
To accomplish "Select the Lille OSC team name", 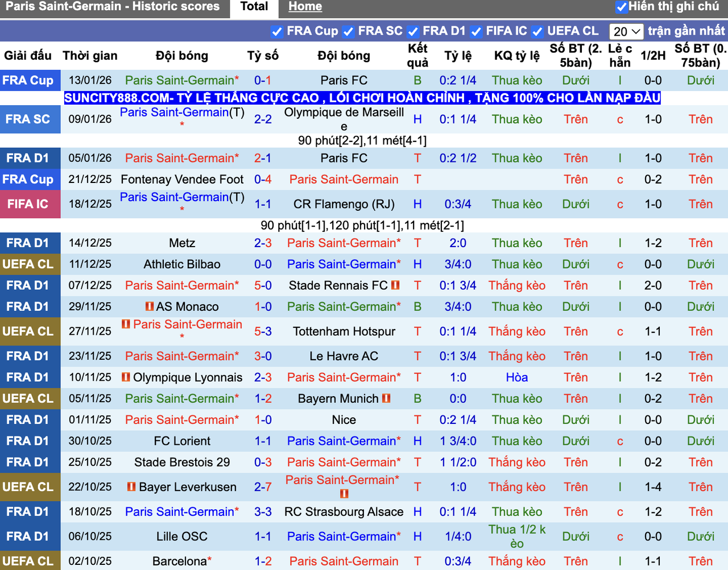I will 182,536.
